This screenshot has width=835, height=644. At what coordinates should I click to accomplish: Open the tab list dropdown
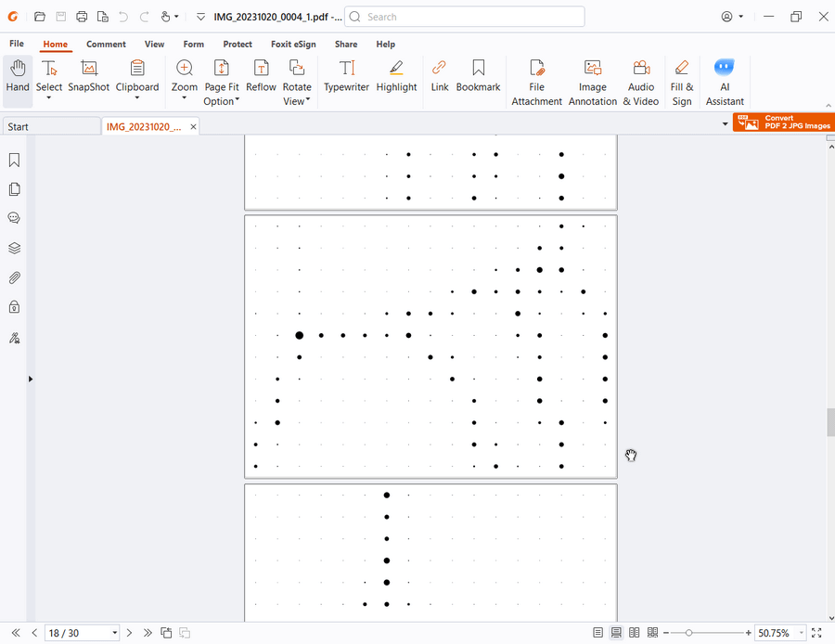[x=725, y=124]
